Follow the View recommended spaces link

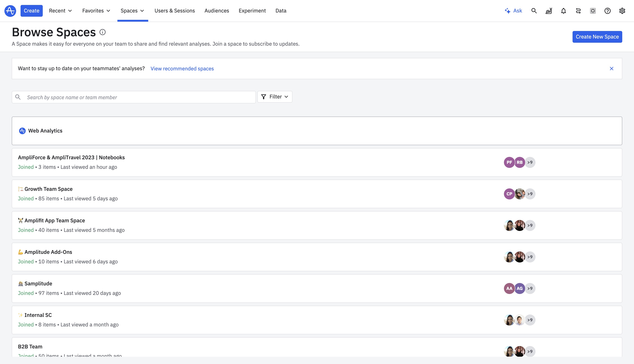tap(182, 69)
